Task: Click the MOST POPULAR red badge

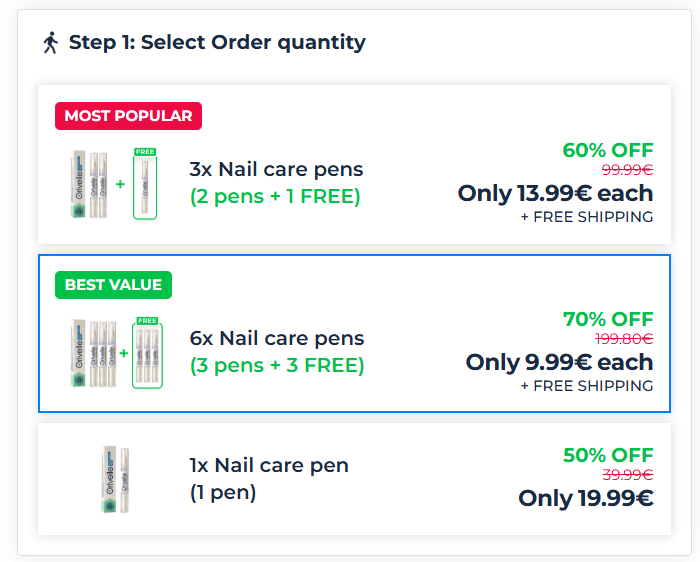Action: 128,116
